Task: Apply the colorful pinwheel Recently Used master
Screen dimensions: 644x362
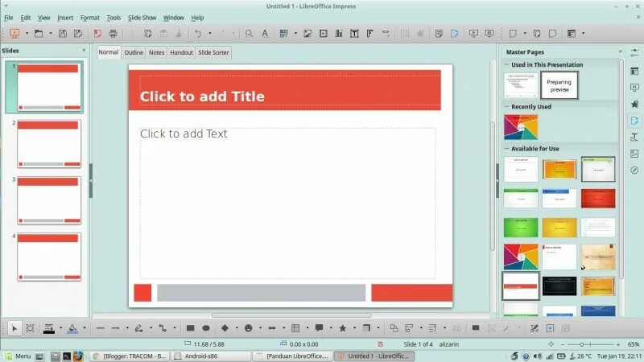Action: 521,127
